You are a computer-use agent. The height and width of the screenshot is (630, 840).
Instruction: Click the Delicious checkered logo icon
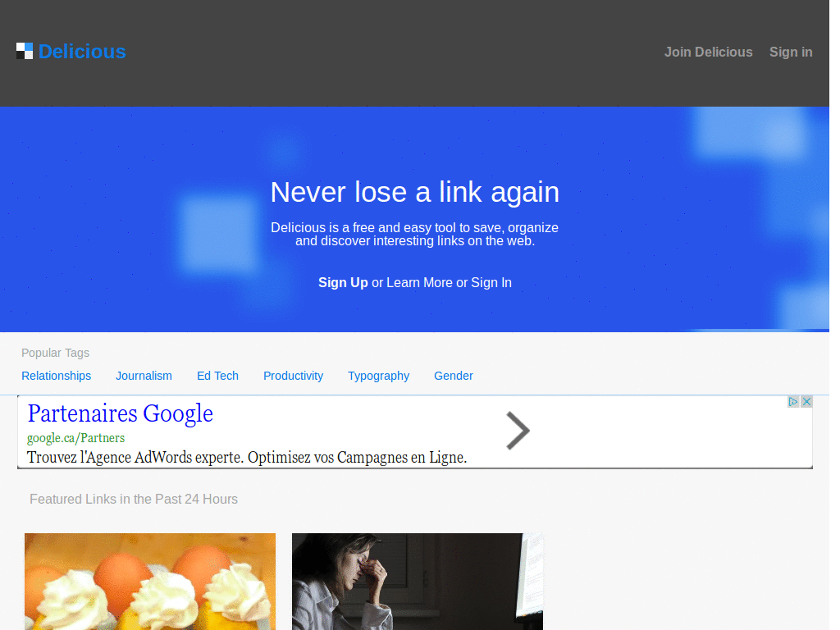click(x=25, y=52)
